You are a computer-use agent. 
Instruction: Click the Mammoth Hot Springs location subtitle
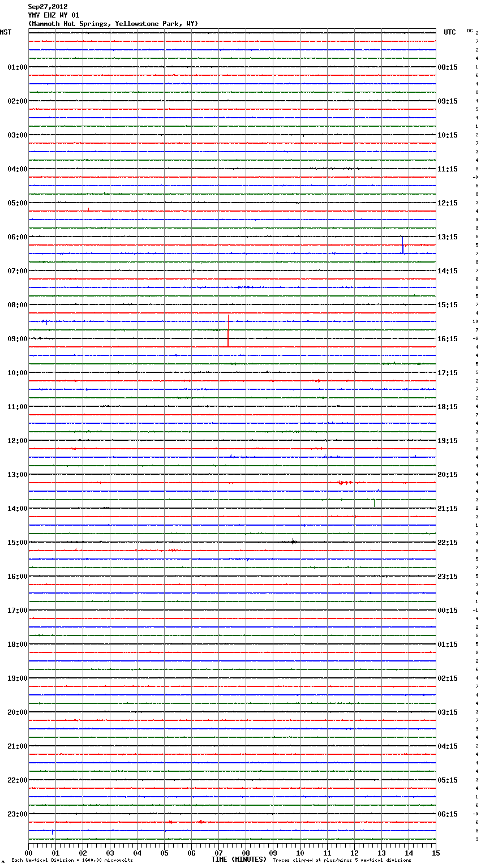click(113, 24)
